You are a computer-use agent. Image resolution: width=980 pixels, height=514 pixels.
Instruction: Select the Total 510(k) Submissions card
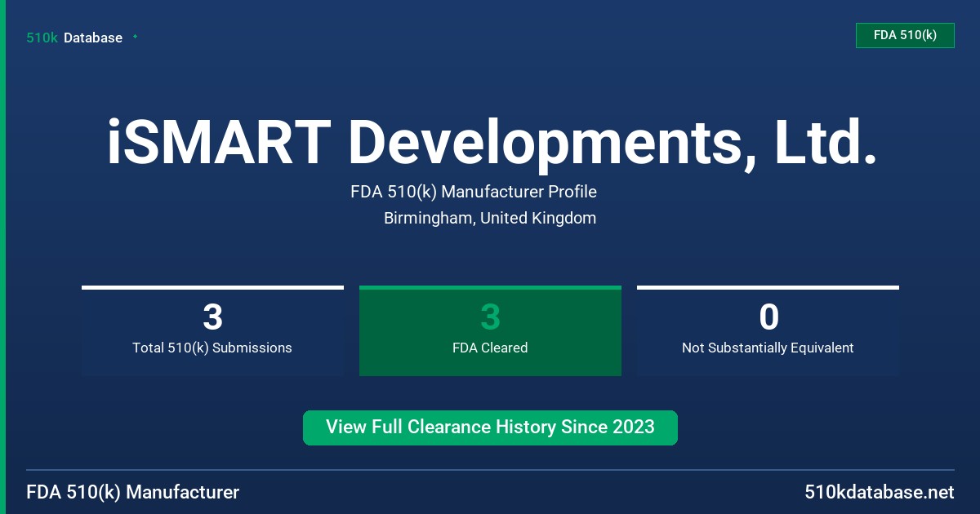(212, 331)
